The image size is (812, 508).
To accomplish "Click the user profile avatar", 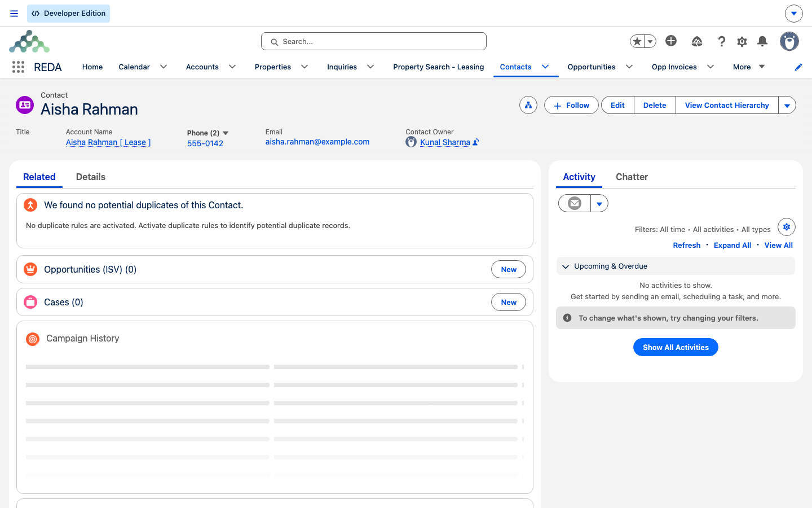I will click(789, 41).
